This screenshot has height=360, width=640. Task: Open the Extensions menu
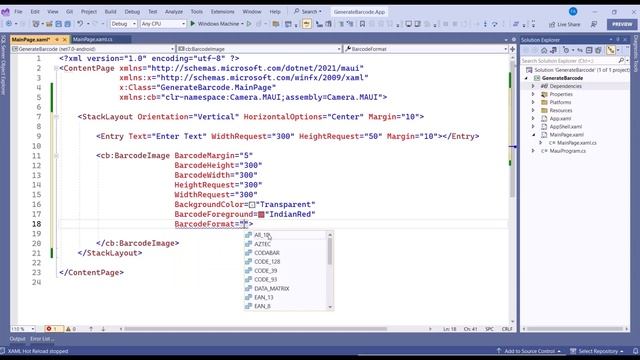click(x=222, y=11)
